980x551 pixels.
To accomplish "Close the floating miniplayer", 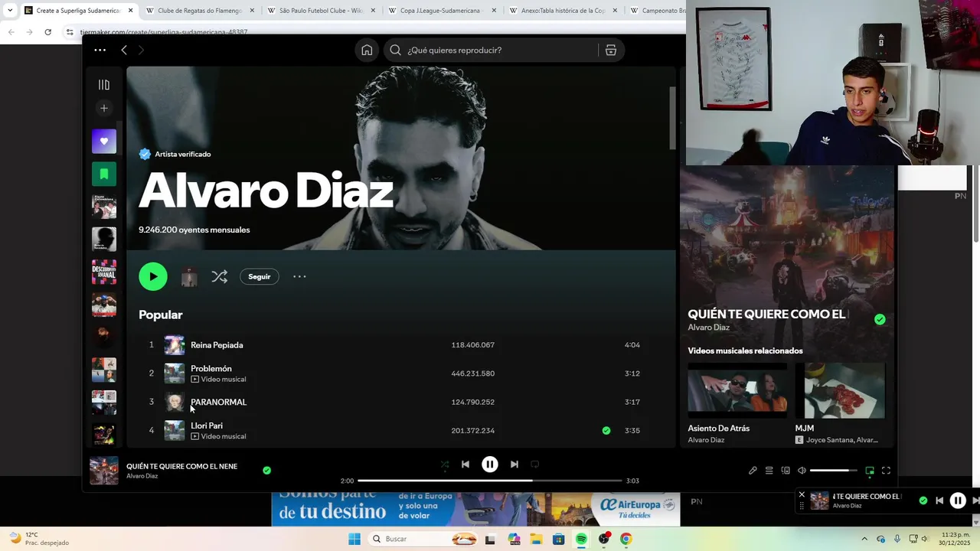I will (802, 494).
